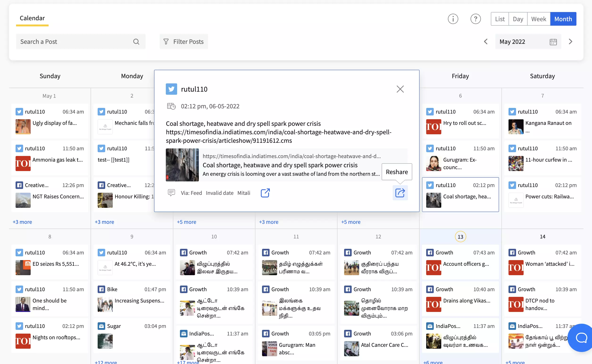
Task: Open the Nights on rooftops post
Action: (50, 335)
